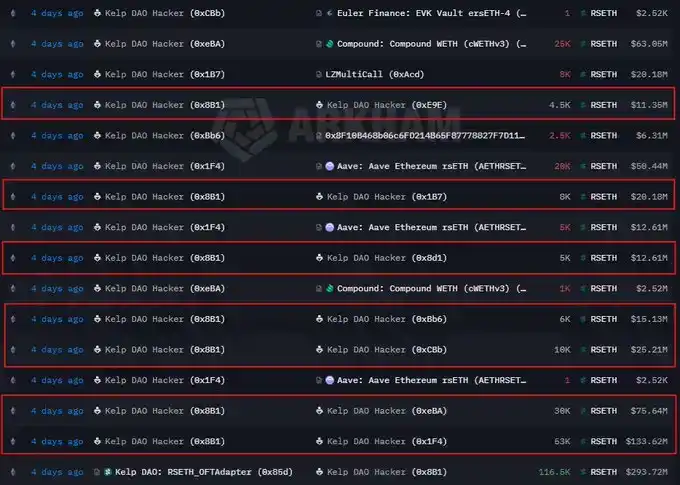Click '4 days ago' timestamp of top row
This screenshot has height=485, width=680.
coord(57,13)
